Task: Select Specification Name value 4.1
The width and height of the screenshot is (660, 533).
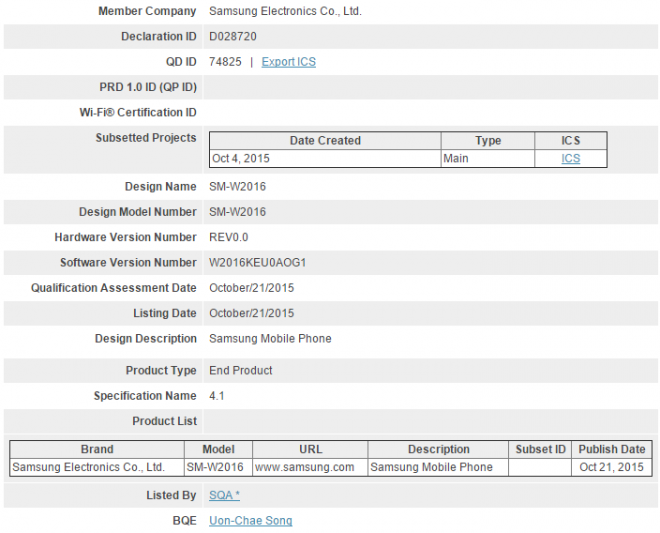Action: pyautogui.click(x=216, y=396)
